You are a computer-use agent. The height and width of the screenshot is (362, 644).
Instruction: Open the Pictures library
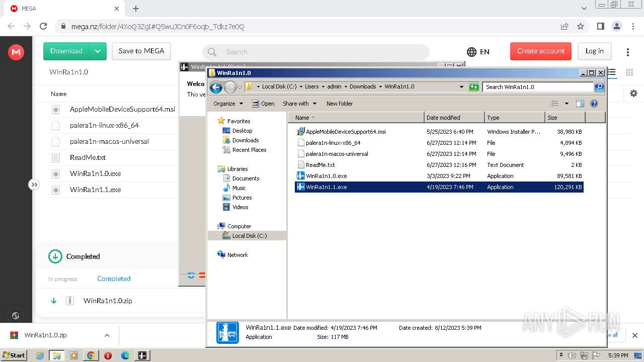(x=242, y=198)
